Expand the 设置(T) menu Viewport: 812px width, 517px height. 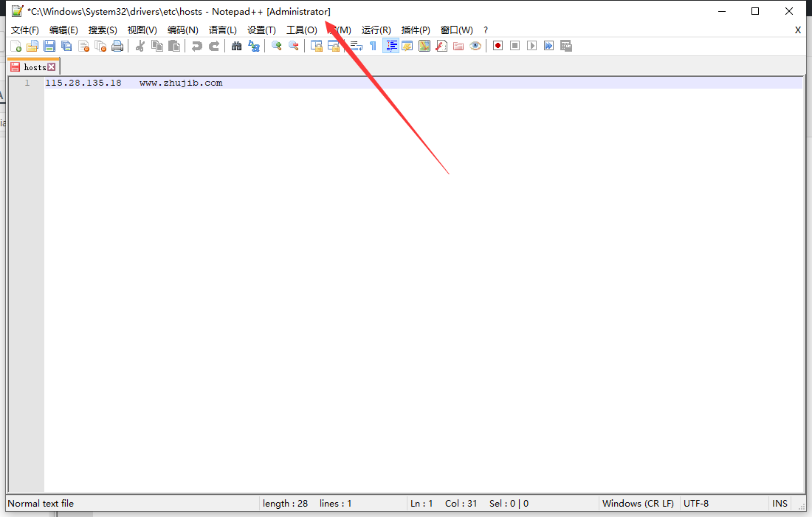[261, 30]
